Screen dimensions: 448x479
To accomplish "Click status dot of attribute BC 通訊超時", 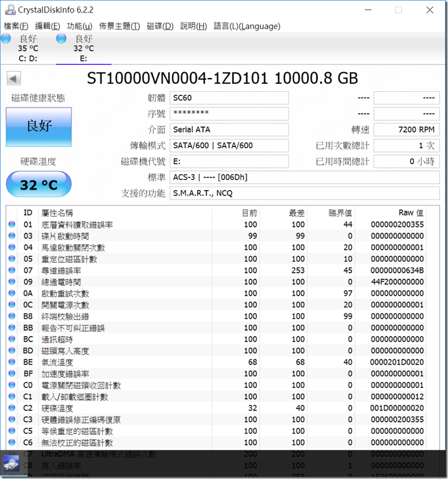I will tap(12, 339).
